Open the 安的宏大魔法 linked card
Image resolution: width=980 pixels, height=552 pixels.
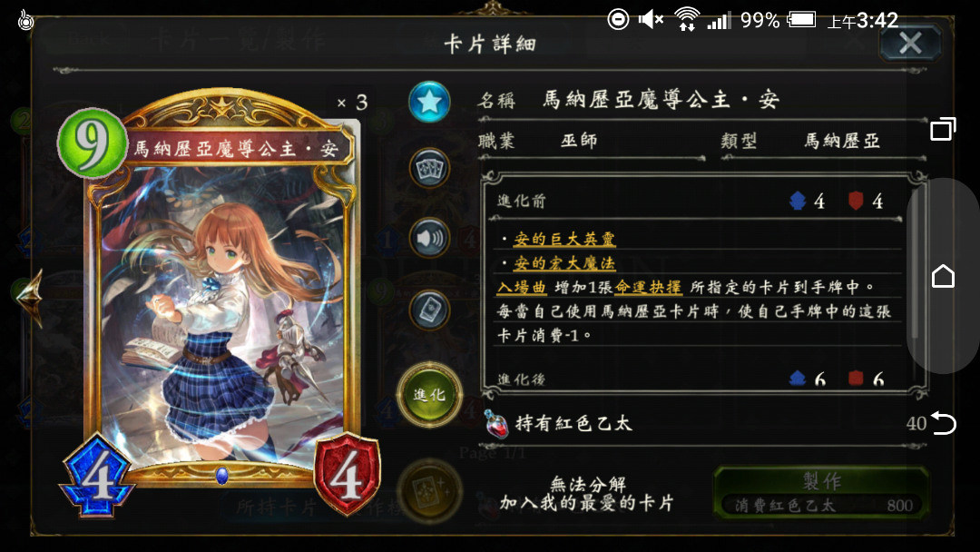pos(564,263)
